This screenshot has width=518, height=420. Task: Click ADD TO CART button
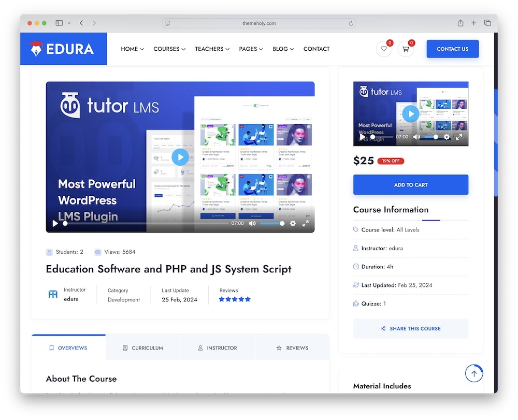(411, 185)
